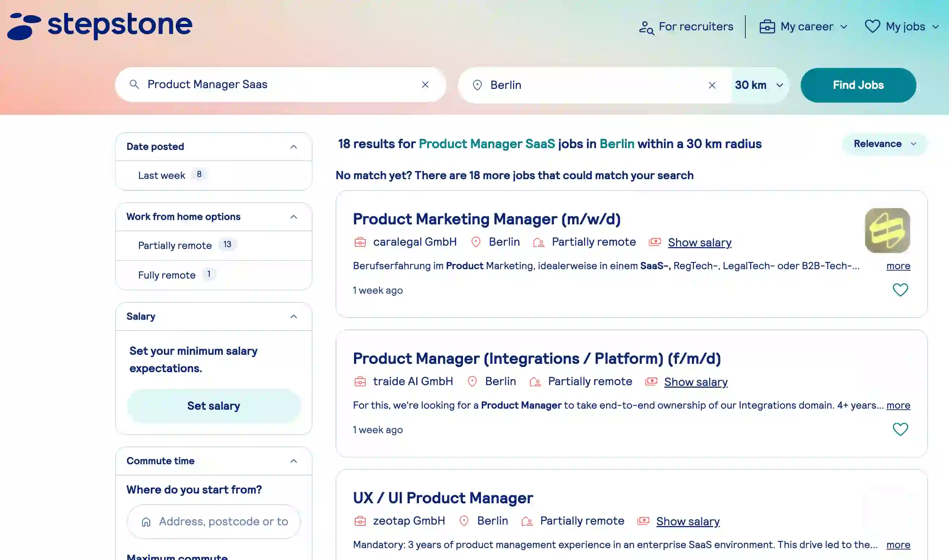Click the magnifier icon in the search field
Viewport: 949px width, 560px height.
coord(135,85)
